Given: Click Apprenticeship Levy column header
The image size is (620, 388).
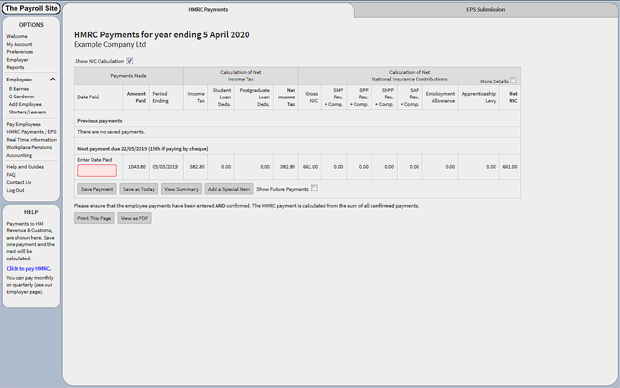Looking at the screenshot, I should [479, 97].
